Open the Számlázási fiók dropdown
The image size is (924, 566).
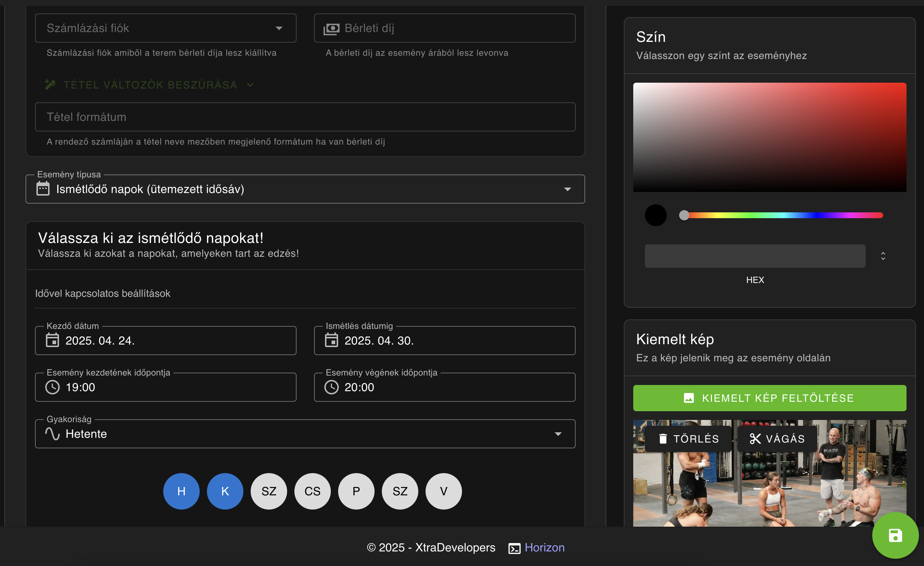pos(165,28)
